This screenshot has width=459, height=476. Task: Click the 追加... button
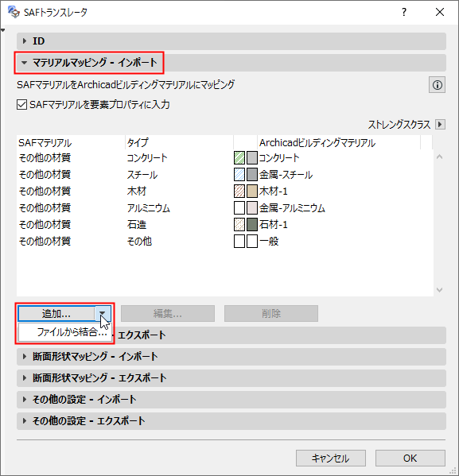click(56, 313)
